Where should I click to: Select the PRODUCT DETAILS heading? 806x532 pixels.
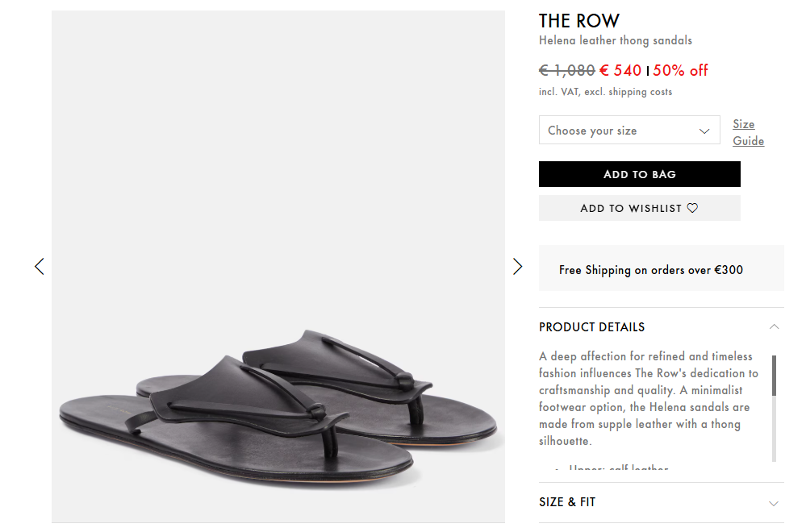(x=591, y=327)
